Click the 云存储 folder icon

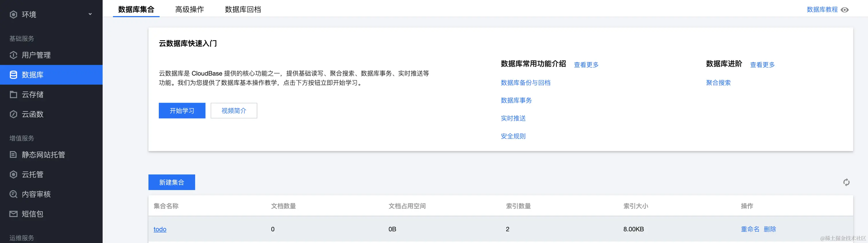coord(13,95)
